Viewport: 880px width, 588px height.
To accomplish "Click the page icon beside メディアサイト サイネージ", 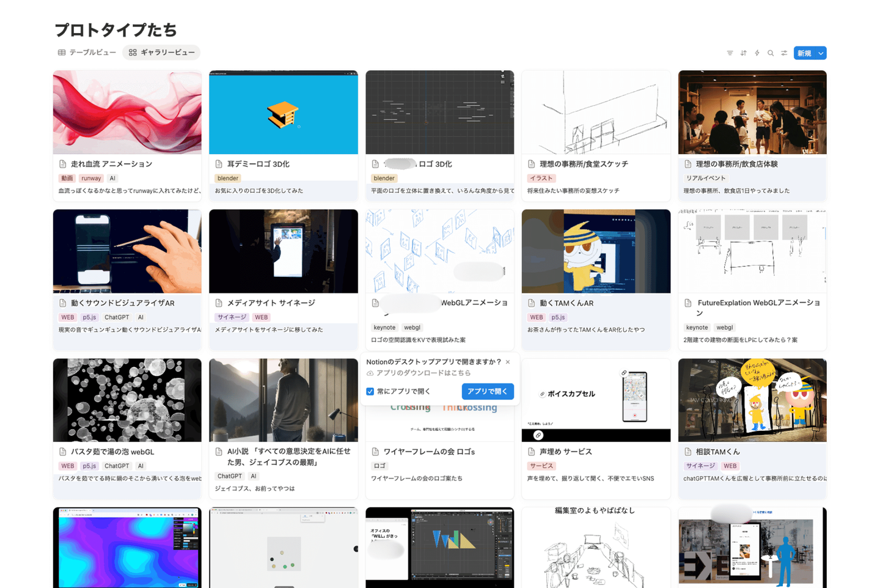I will coord(219,303).
